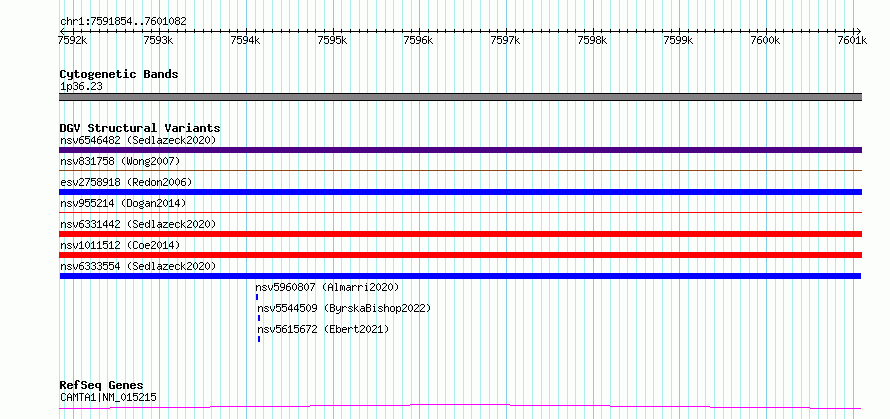This screenshot has height=419, width=890.
Task: Open the nsv5615672 (Ebert2021) label
Action: click(324, 329)
